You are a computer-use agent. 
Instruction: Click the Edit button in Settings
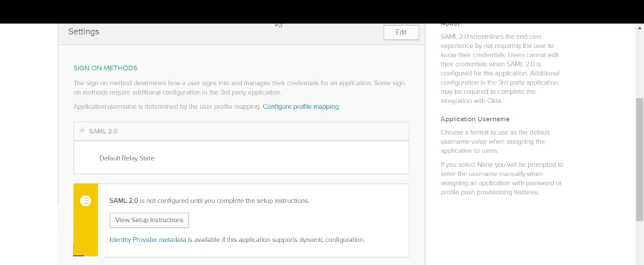pos(401,32)
